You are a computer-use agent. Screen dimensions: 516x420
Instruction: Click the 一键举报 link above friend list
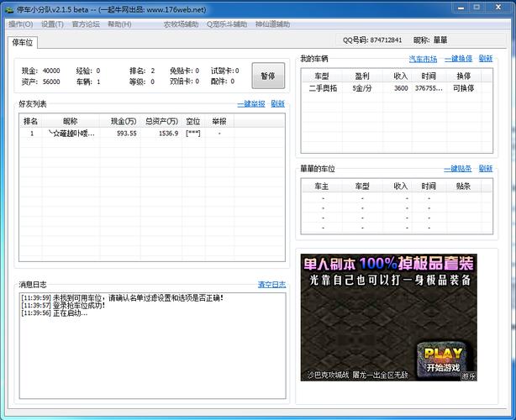(x=250, y=103)
